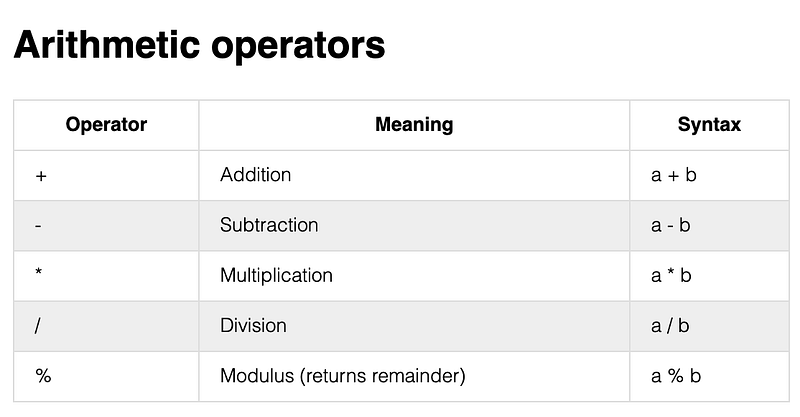
Task: Click the a + b syntax cell
Action: pos(710,176)
